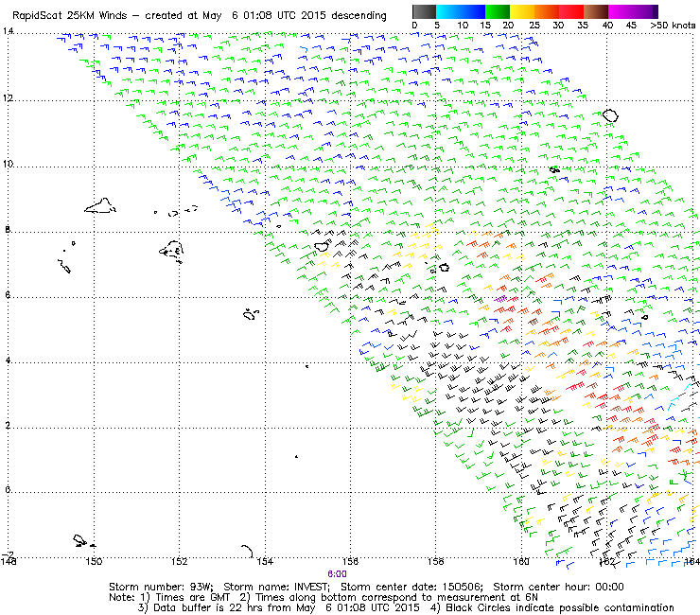The width and height of the screenshot is (700, 615).
Task: Click the latitude label '12'
Action: tap(8, 97)
